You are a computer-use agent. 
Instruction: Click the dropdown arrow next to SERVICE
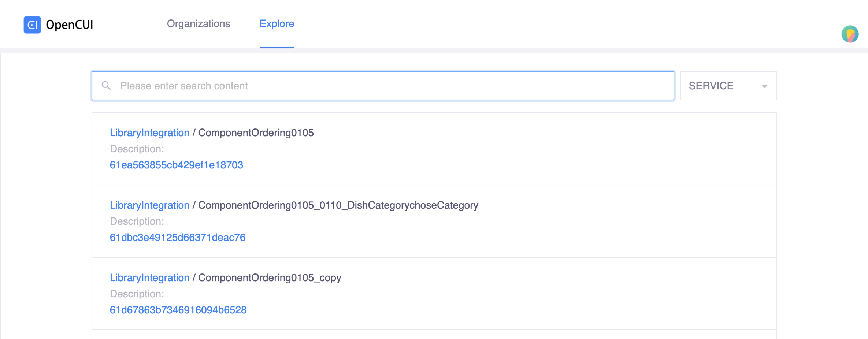(x=765, y=86)
